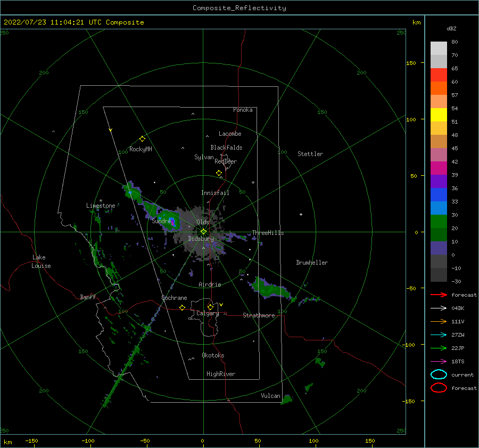This screenshot has width=479, height=448.
Task: Click the Lake Louise label
Action: coord(41,262)
